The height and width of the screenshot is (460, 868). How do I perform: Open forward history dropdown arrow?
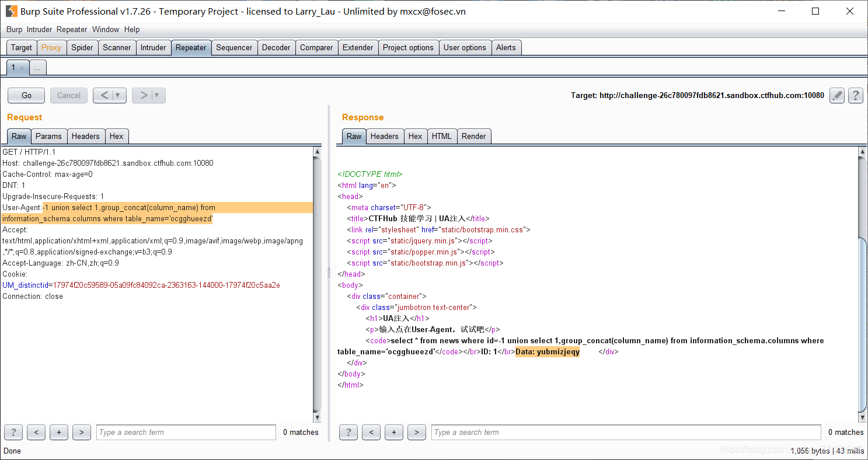click(158, 95)
